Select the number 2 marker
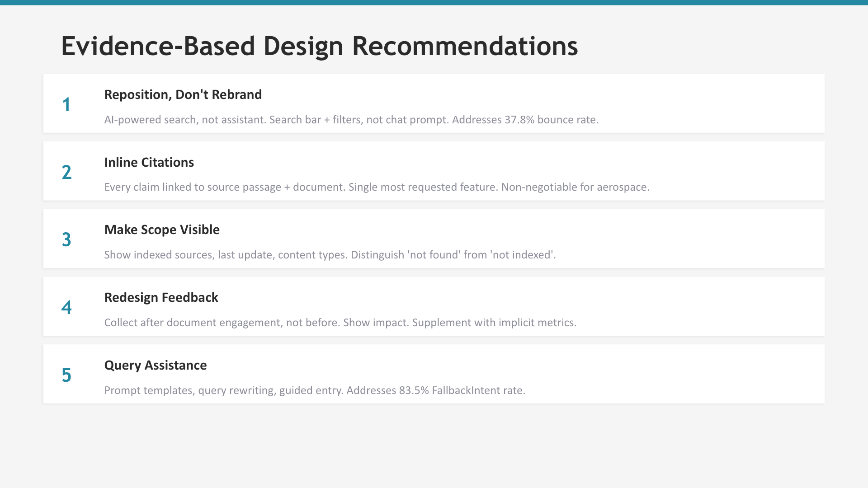This screenshot has height=488, width=868. pos(66,172)
